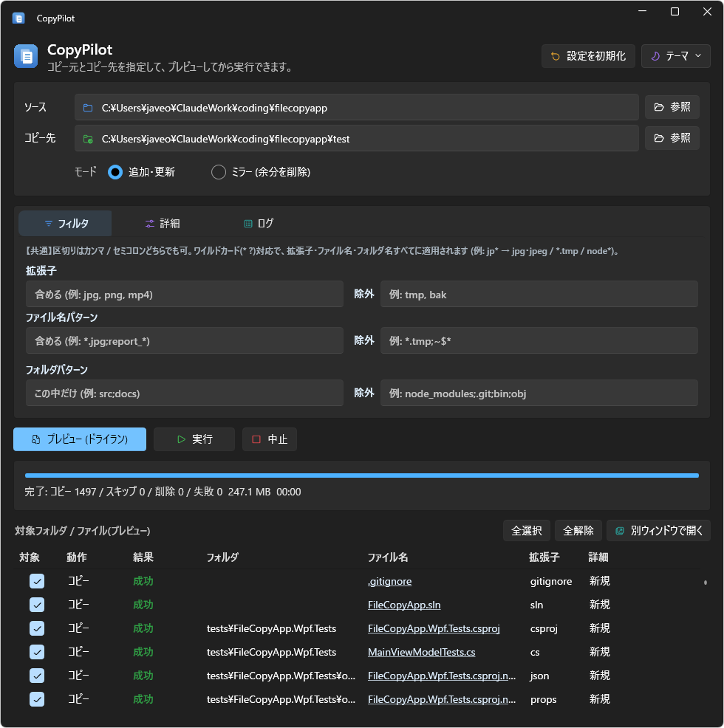The height and width of the screenshot is (728, 724).
Task: Click the 実行 run button
Action: point(194,439)
